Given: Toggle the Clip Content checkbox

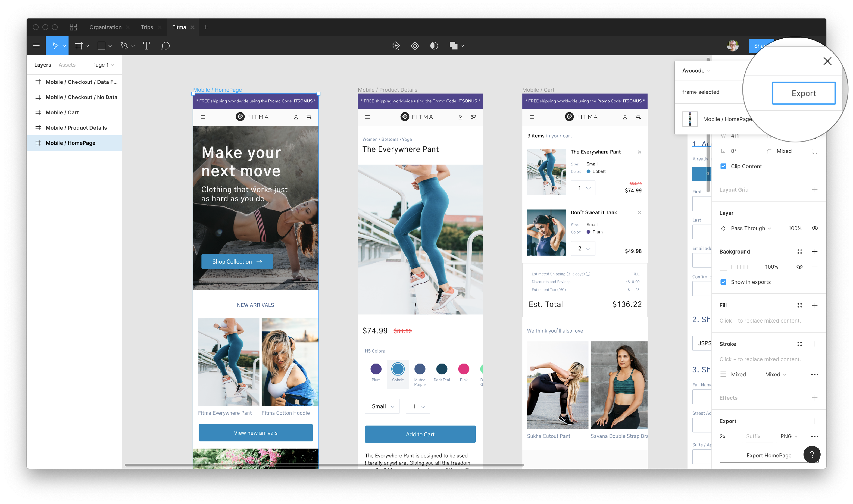Looking at the screenshot, I should coord(723,166).
